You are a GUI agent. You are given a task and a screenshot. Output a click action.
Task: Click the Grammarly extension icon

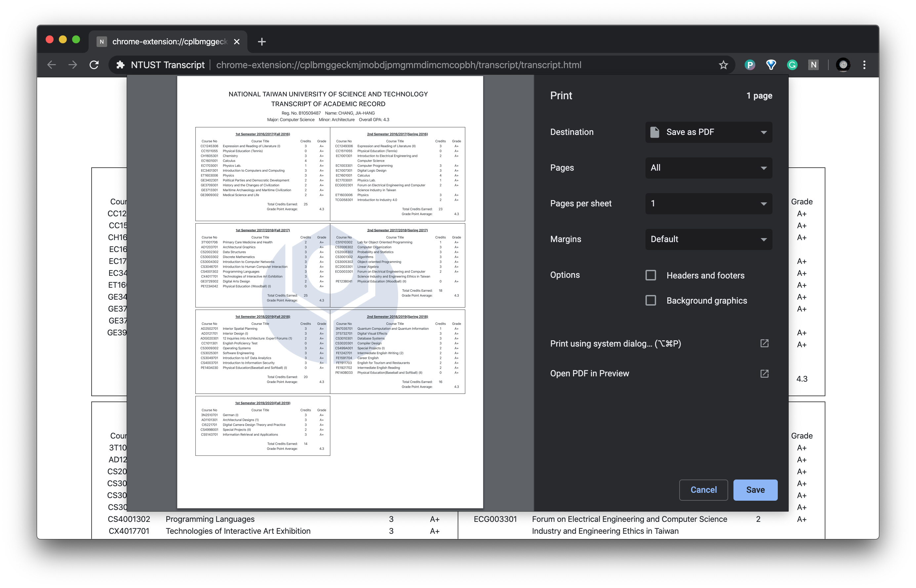(x=792, y=65)
